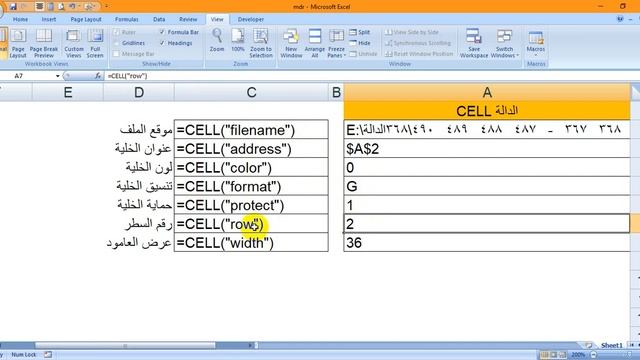
Task: Toggle the Message Bar checkbox
Action: pos(117,54)
